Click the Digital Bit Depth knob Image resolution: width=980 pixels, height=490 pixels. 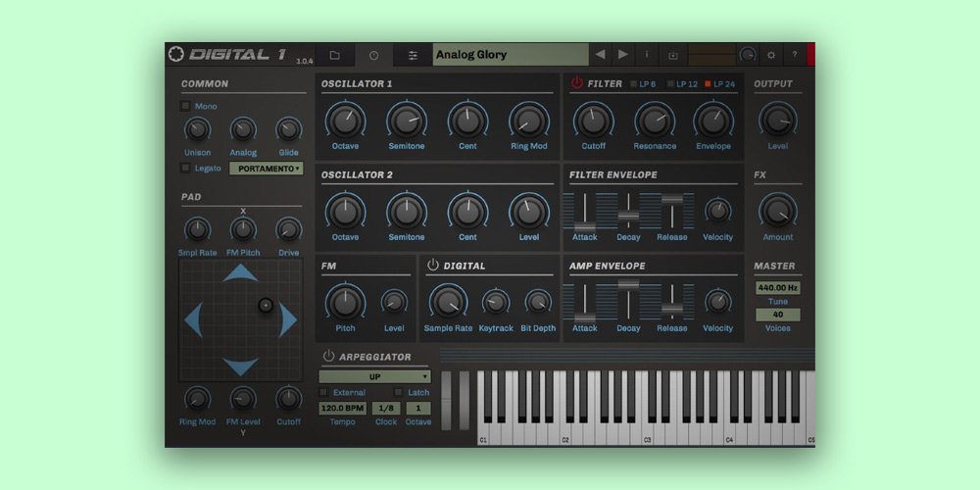[538, 302]
